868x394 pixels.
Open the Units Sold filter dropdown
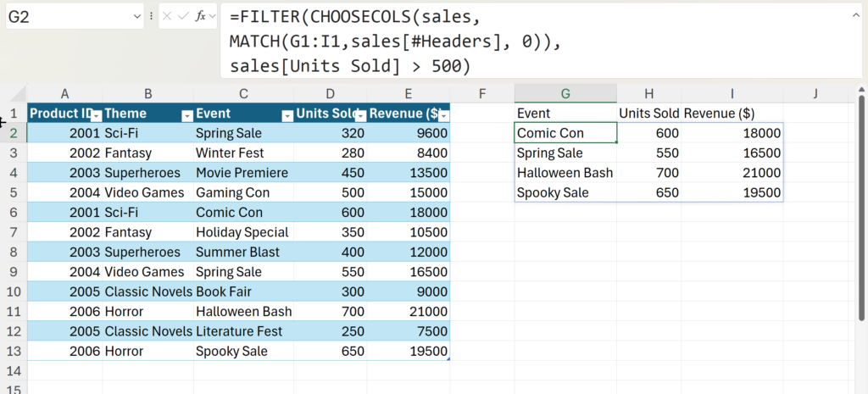tap(360, 115)
